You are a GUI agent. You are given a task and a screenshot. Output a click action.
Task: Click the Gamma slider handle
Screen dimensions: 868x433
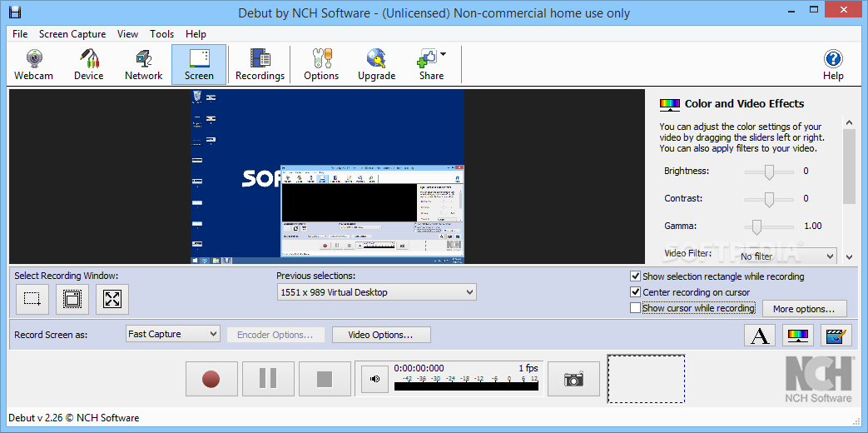pyautogui.click(x=756, y=227)
